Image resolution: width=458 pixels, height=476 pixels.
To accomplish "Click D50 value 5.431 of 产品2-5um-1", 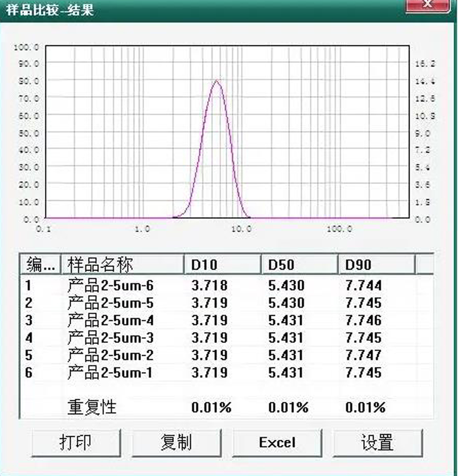I will click(x=286, y=372).
